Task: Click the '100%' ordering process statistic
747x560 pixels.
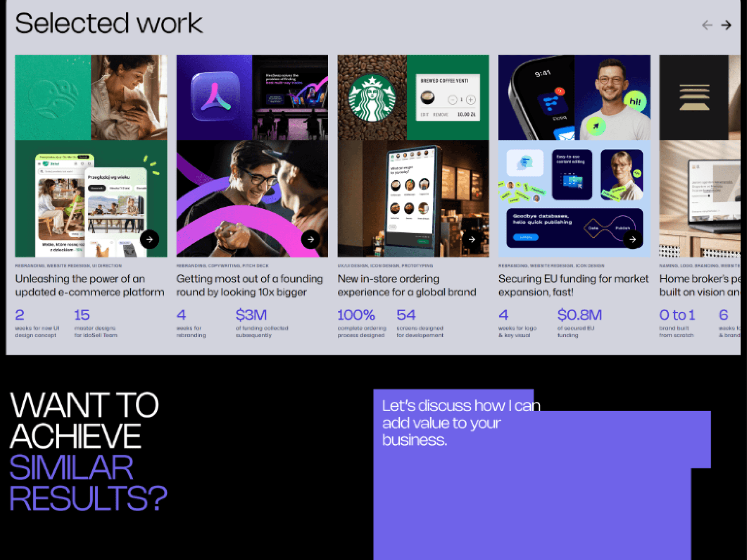Action: pos(356,315)
